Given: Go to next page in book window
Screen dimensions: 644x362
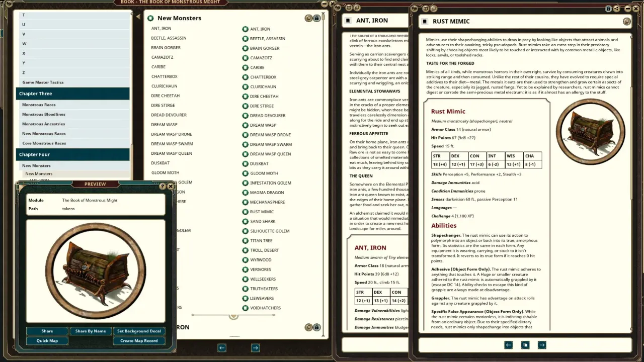Looking at the screenshot, I should (256, 348).
